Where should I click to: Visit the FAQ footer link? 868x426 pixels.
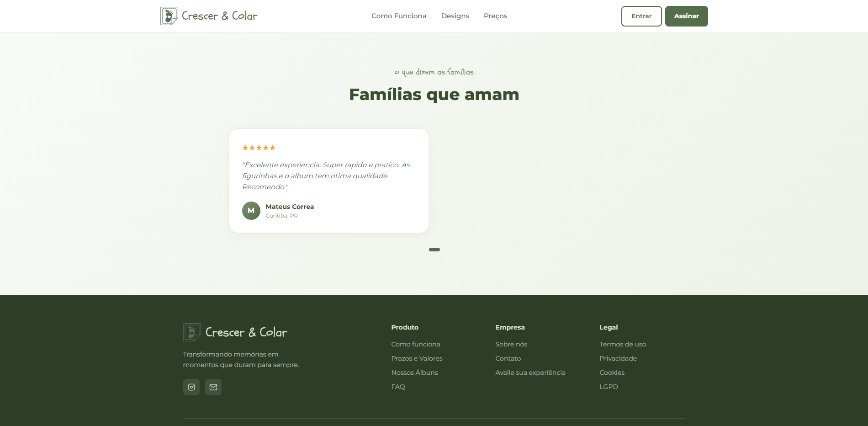398,387
